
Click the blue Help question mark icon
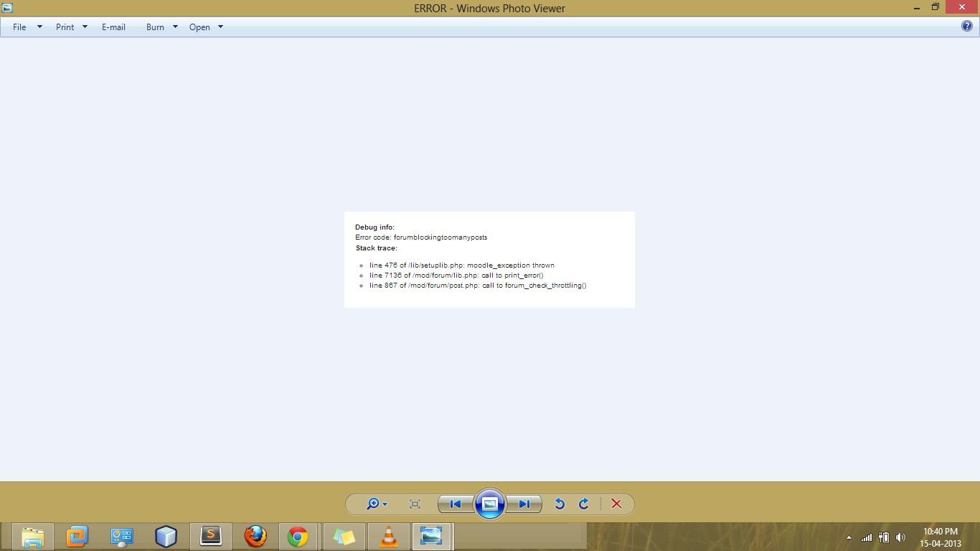[967, 27]
